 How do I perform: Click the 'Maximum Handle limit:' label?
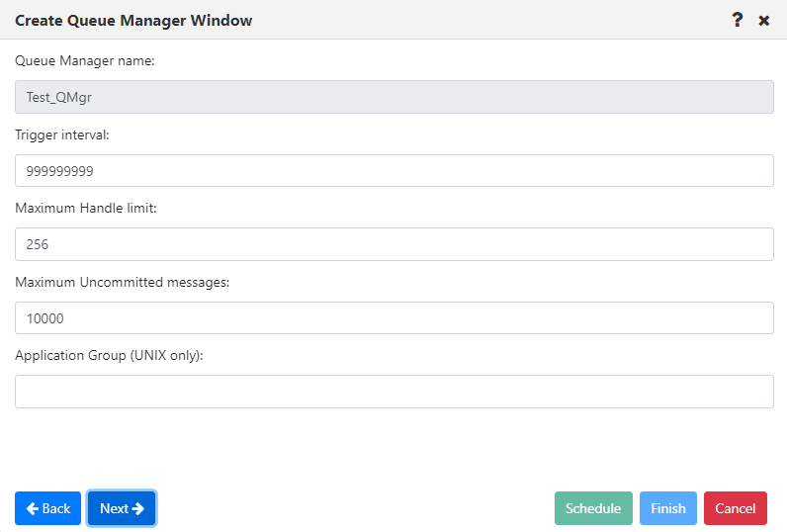coord(86,208)
